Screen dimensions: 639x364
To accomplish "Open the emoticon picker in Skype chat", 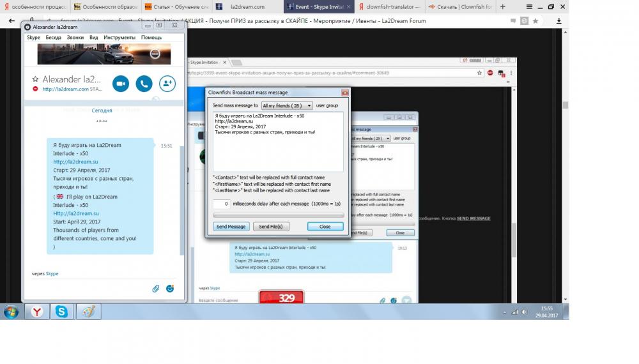I will coord(170,289).
